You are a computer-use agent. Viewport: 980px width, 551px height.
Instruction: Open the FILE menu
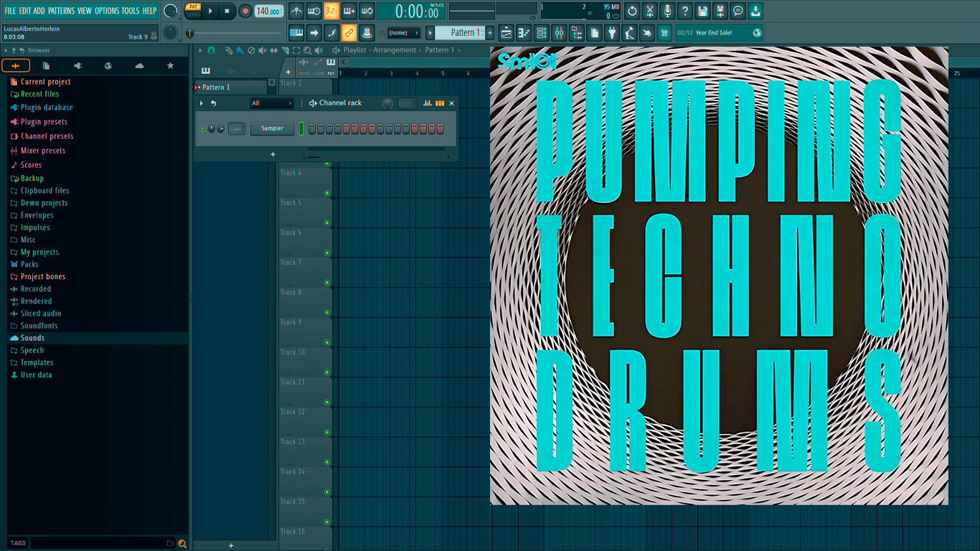click(10, 11)
